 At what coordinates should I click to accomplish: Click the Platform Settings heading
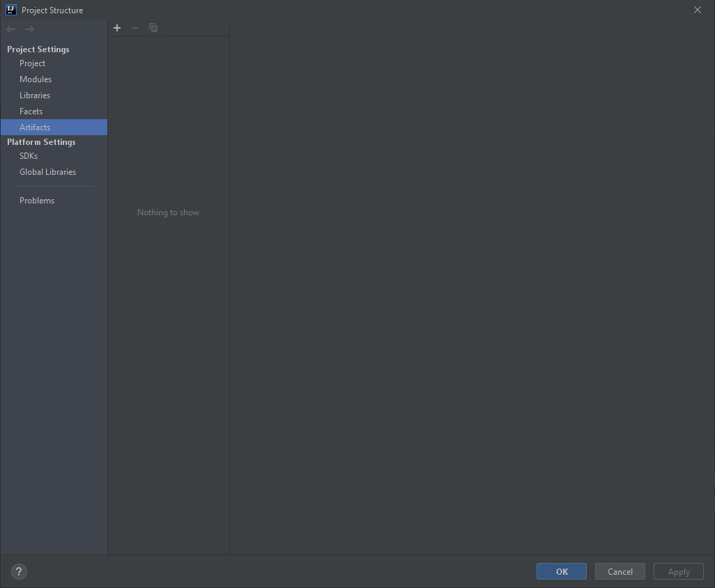(42, 141)
